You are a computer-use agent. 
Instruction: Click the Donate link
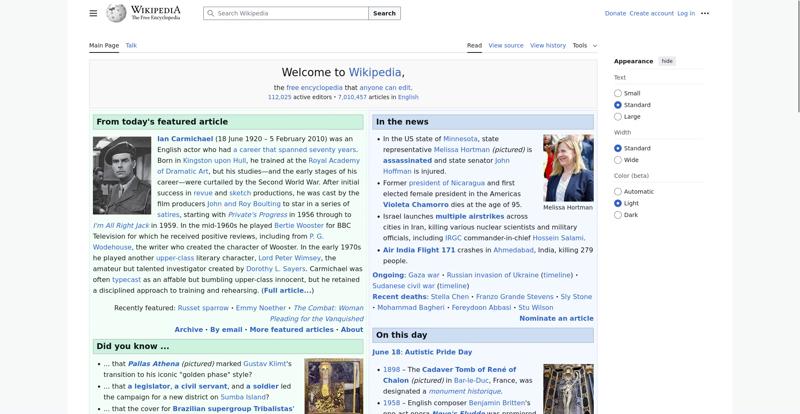615,13
